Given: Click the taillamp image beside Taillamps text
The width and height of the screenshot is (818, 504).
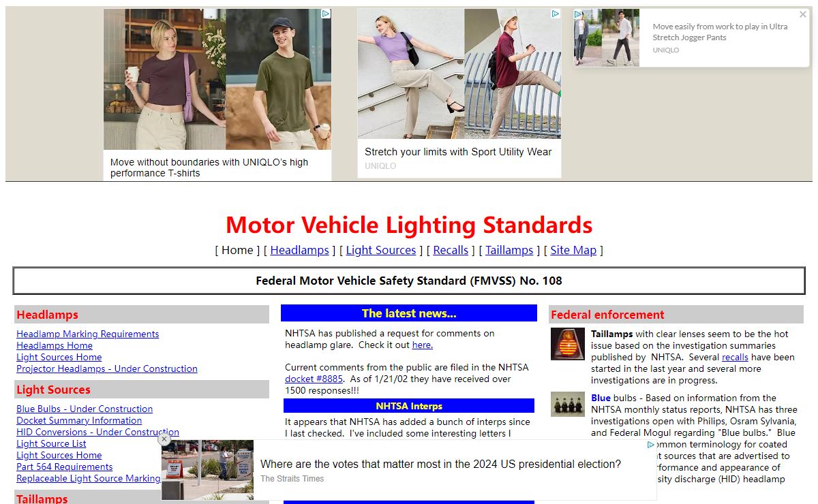Looking at the screenshot, I should (568, 344).
